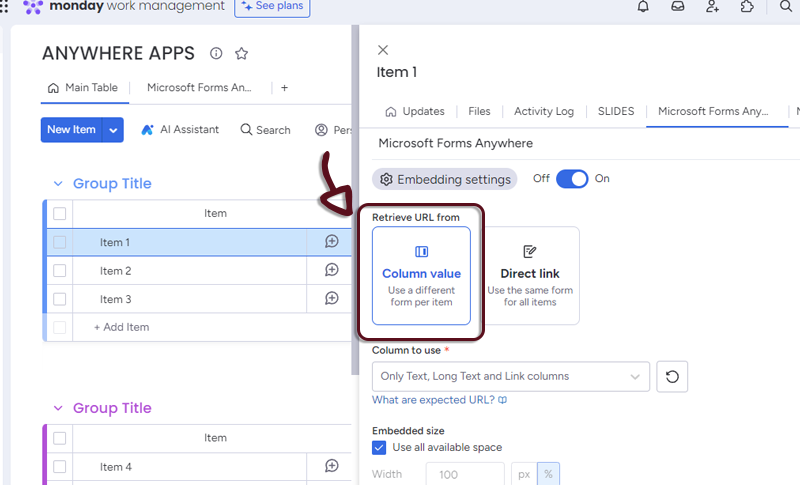Open the Column to use dropdown
The width and height of the screenshot is (800, 485).
(x=510, y=377)
